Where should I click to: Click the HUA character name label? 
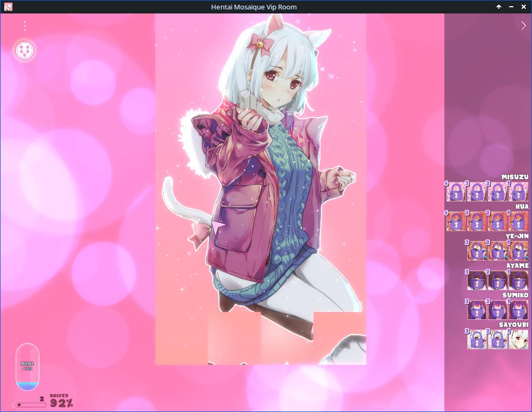522,206
